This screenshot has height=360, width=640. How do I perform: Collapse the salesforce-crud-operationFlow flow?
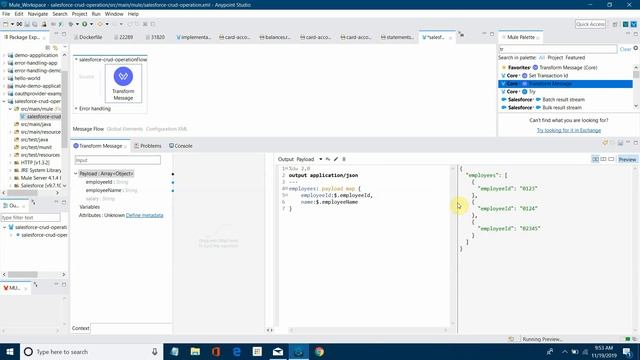[76, 60]
